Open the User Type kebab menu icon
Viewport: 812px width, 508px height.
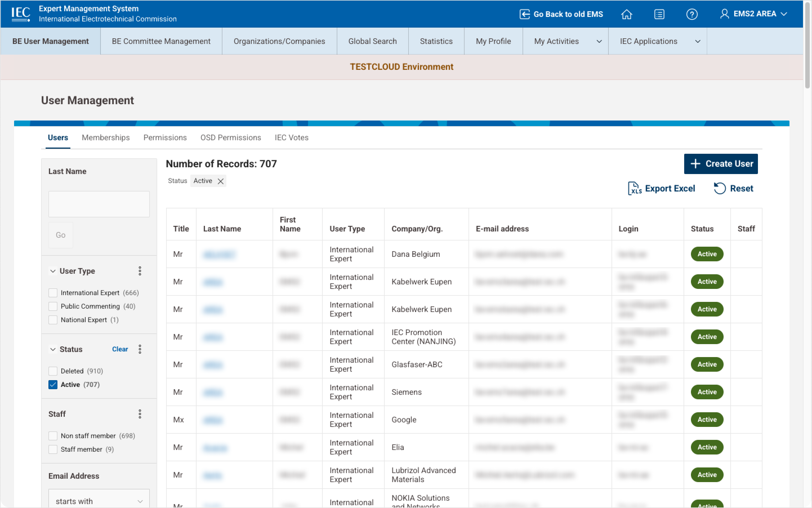point(140,271)
